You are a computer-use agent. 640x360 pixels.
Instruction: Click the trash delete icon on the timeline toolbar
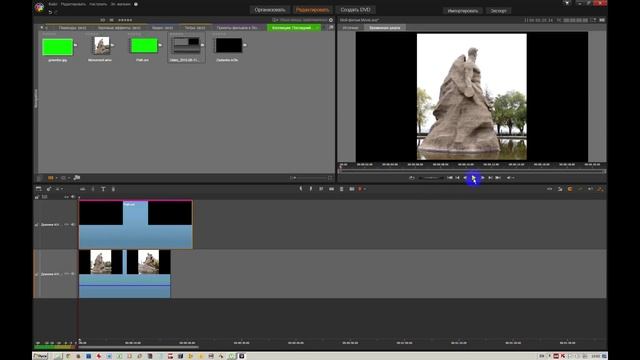tap(342, 189)
